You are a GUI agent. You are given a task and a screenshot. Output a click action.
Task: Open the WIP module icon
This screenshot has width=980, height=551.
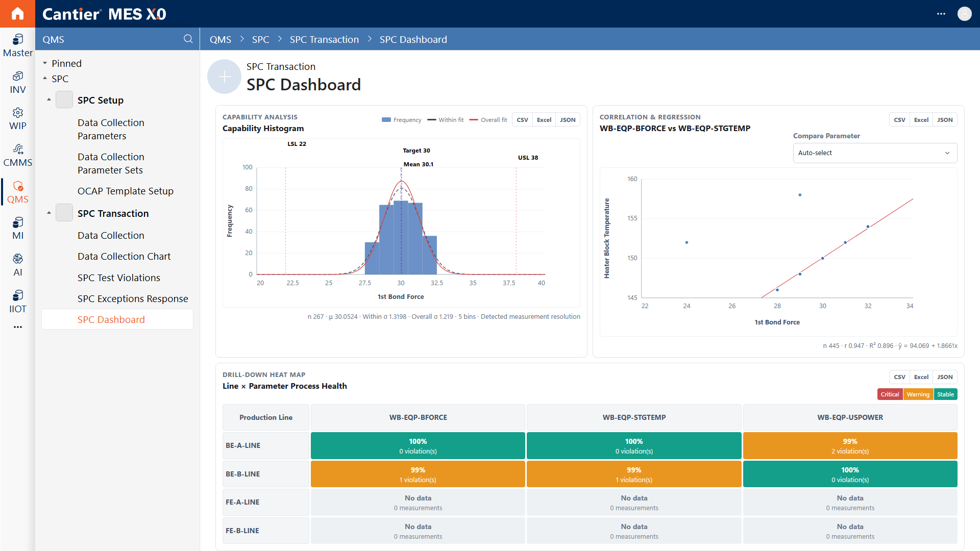point(17,118)
